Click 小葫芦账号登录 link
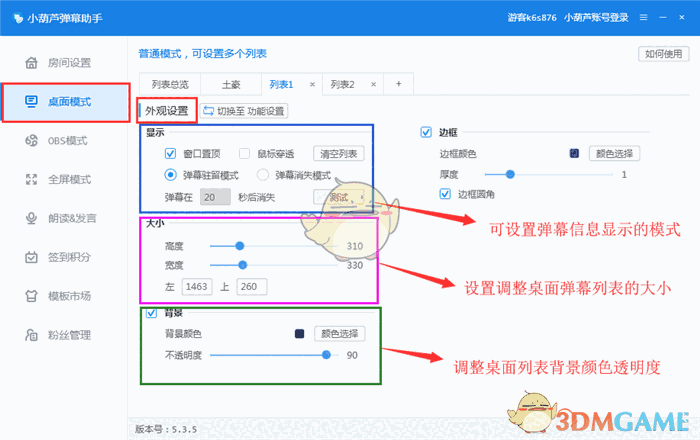The height and width of the screenshot is (440, 700). point(596,17)
